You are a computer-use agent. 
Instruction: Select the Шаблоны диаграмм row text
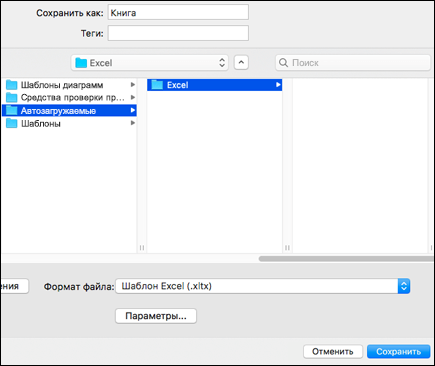(x=62, y=85)
